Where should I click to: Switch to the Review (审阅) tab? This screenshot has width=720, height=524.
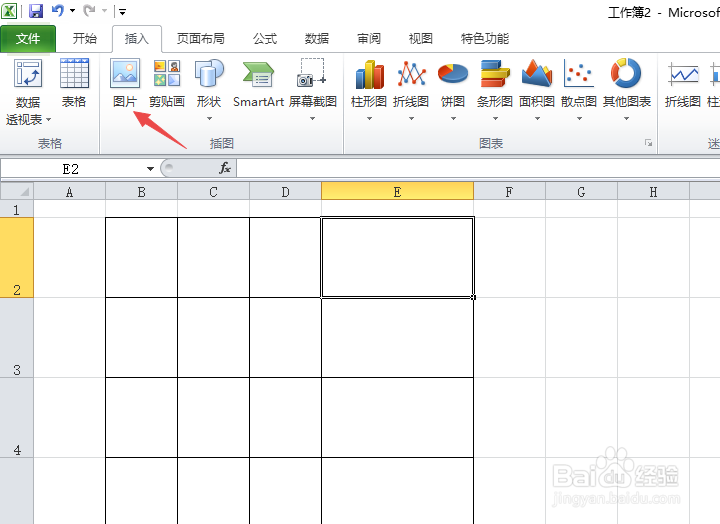369,39
